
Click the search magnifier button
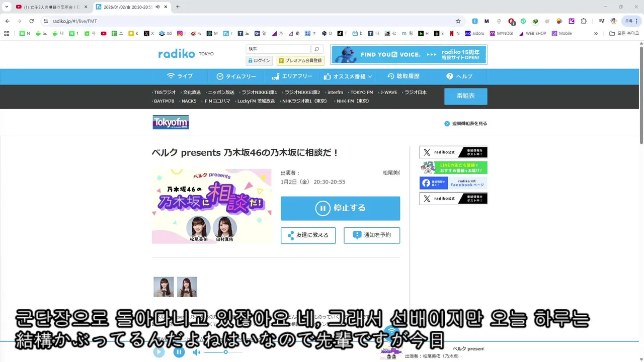tap(317, 49)
